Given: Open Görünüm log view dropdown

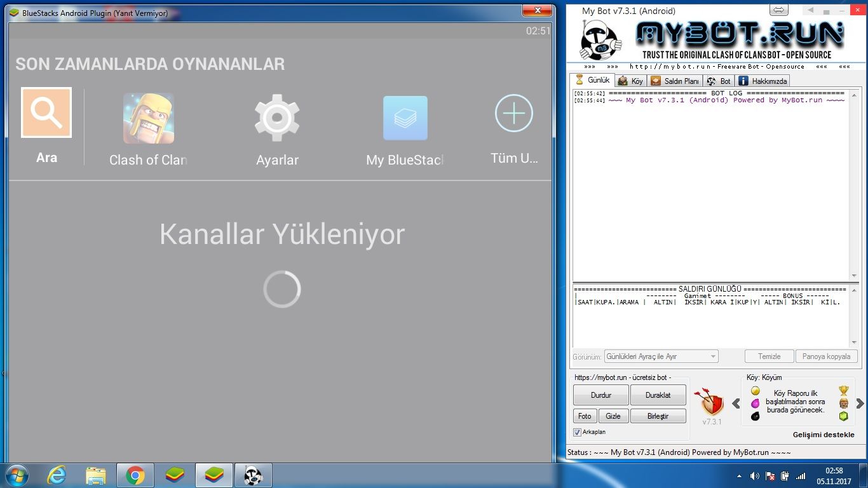Looking at the screenshot, I should (x=661, y=356).
